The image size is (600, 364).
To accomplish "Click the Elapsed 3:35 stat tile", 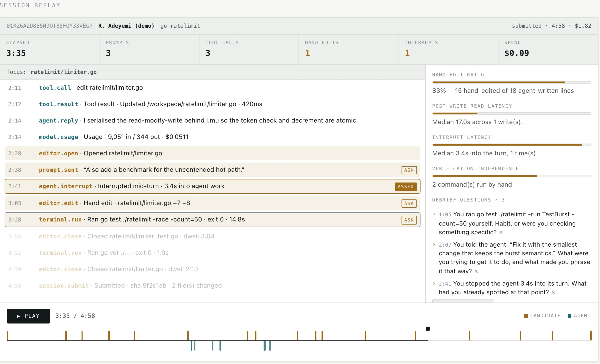I will pyautogui.click(x=49, y=49).
